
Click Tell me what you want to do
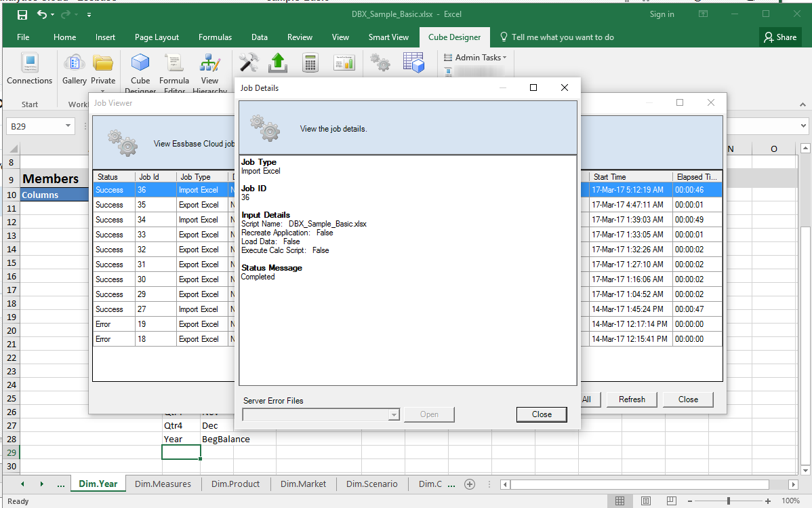click(x=563, y=37)
